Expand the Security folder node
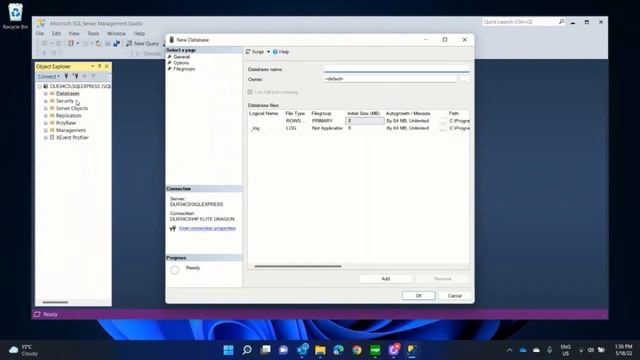 tap(46, 101)
